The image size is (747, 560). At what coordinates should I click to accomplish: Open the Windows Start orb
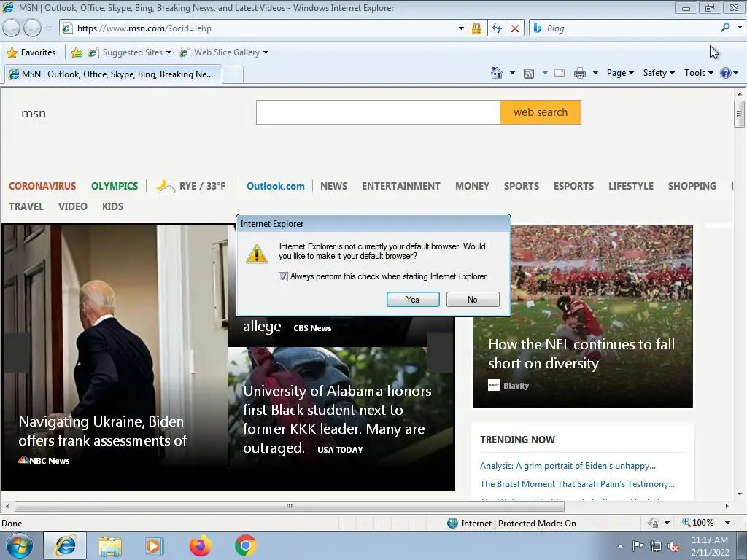pos(19,545)
